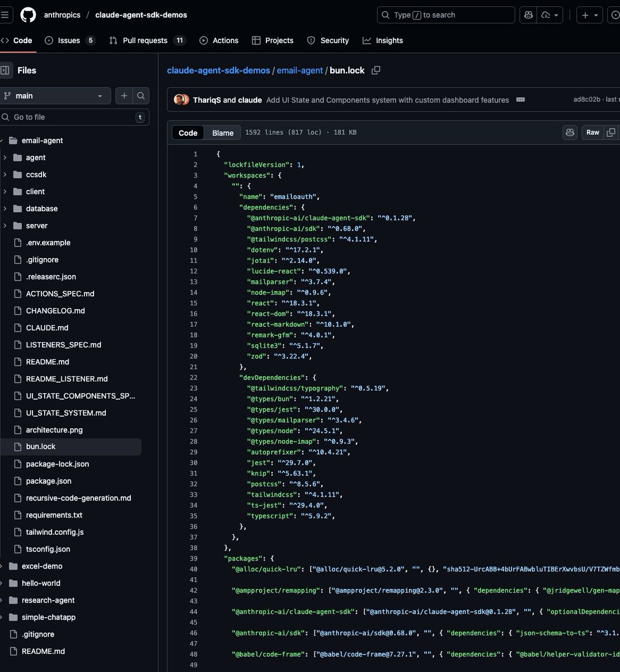Viewport: 620px width, 672px height.
Task: Expand the simple-chatapp folder
Action: (2, 617)
